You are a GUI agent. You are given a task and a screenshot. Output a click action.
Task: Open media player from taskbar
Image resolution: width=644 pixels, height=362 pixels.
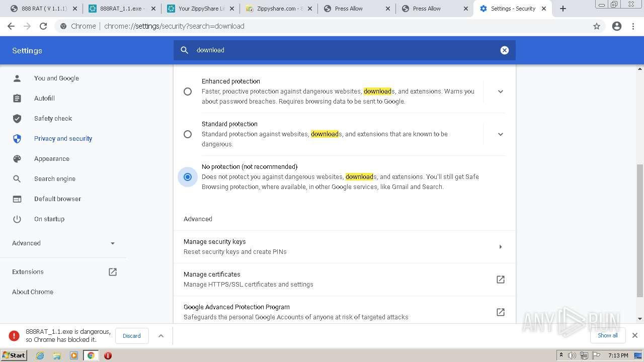point(74,355)
